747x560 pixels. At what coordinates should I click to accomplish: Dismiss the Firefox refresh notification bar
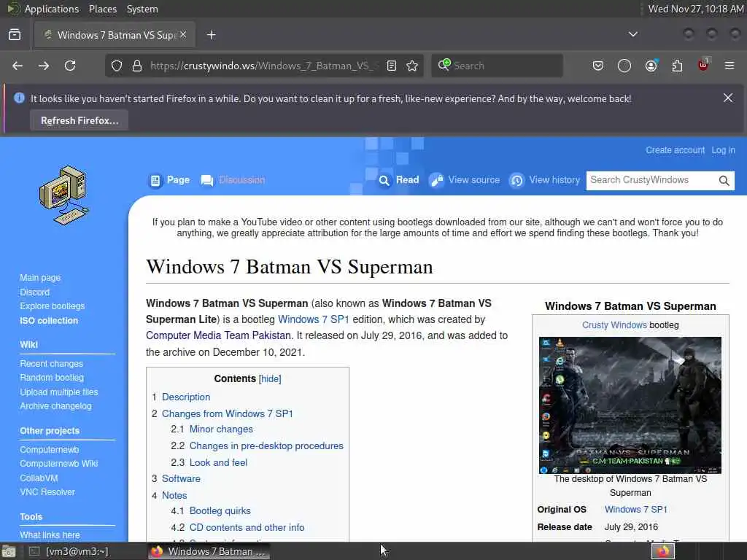click(x=728, y=98)
